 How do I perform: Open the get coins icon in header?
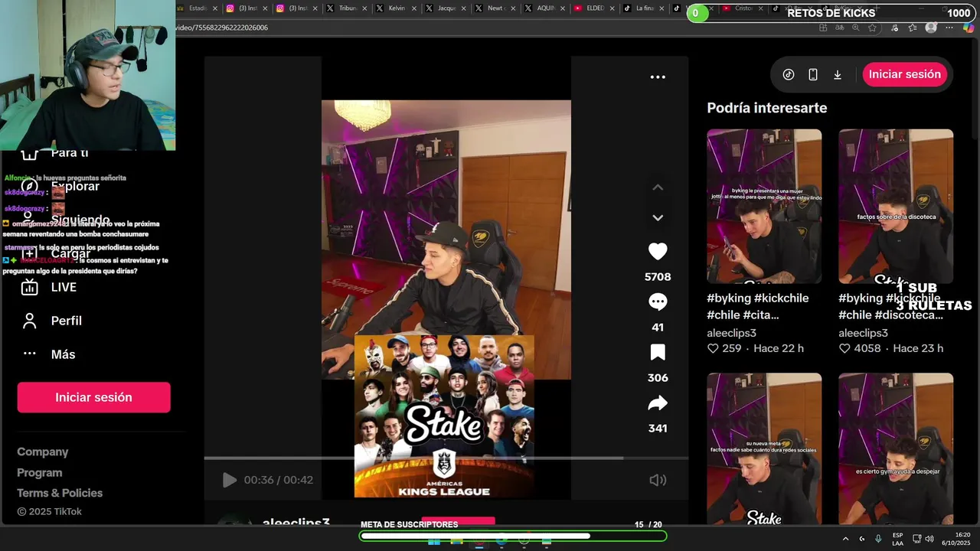pos(789,74)
